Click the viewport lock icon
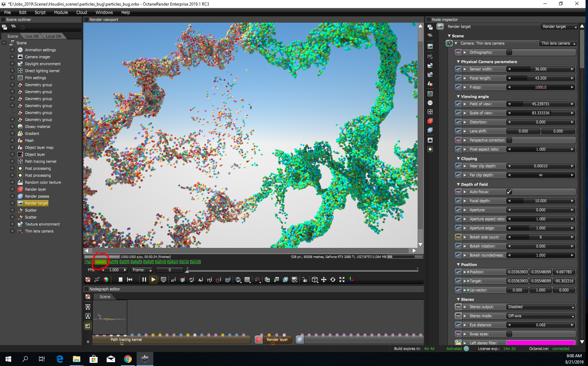Screen dimensions: 588x366 (304, 280)
